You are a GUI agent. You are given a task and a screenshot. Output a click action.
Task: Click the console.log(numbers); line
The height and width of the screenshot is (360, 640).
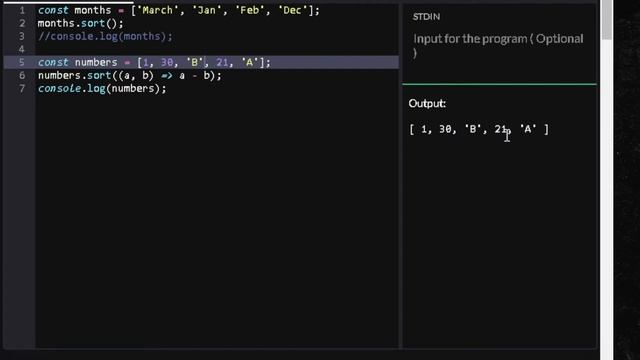[x=102, y=89]
